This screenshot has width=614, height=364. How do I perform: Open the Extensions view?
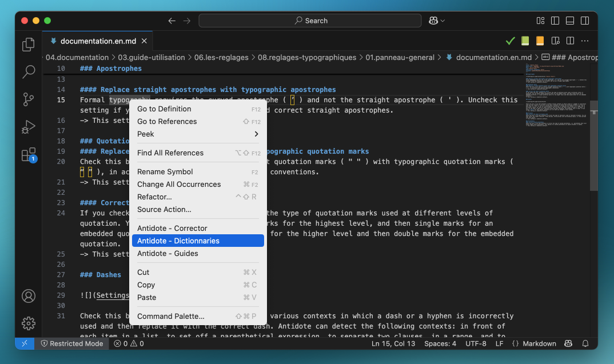click(29, 154)
